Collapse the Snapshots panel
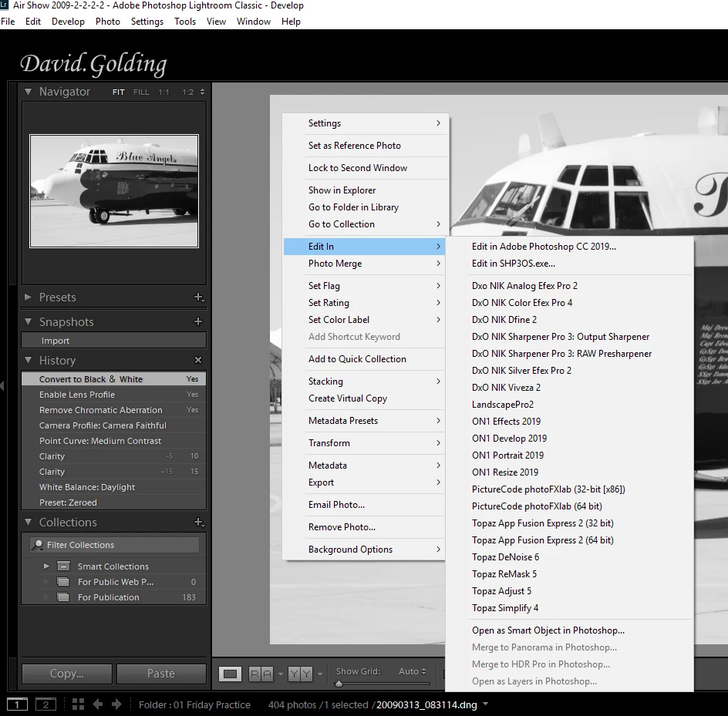Viewport: 728px width, 716px height. [29, 321]
